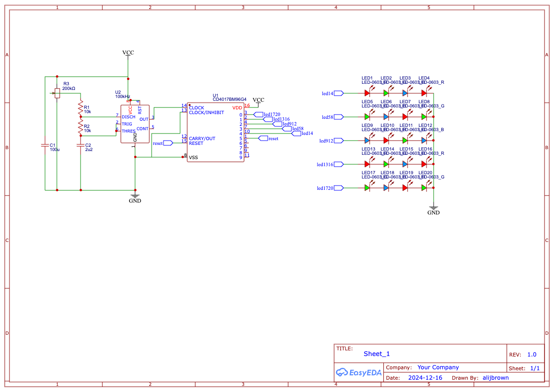Viewport: 554px width, 392px height.
Task: Select the LED17 green diode symbol
Action: click(x=367, y=188)
